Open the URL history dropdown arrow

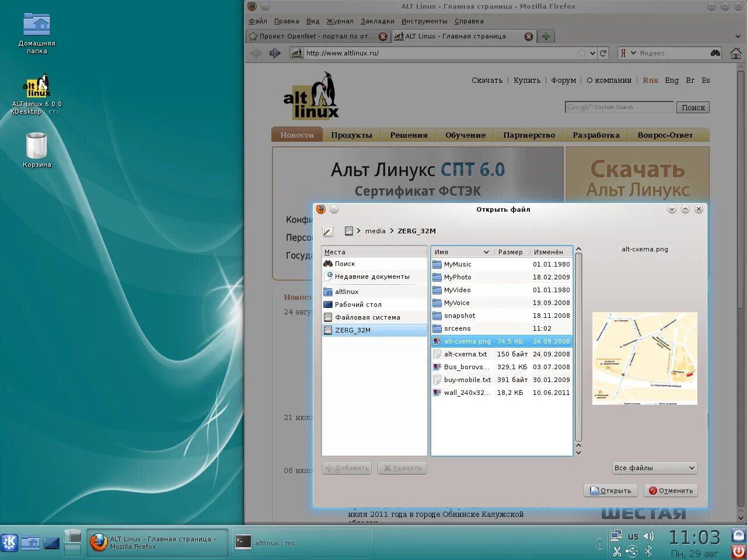[592, 53]
